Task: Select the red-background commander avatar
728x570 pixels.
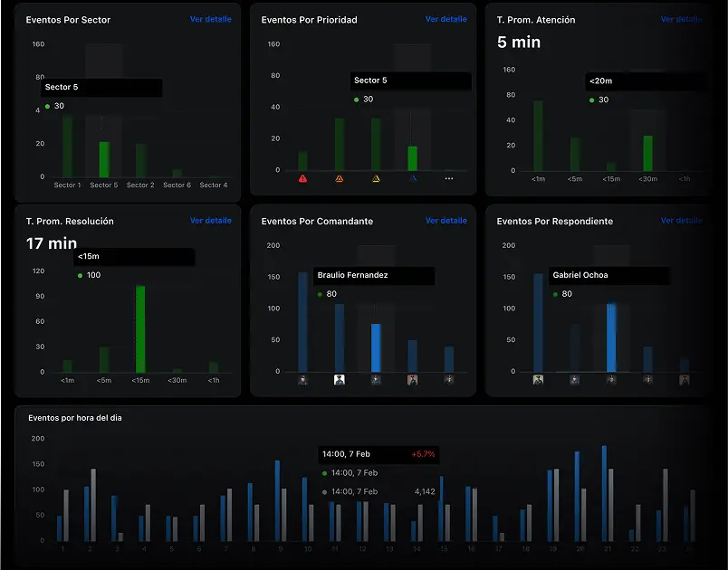Action: (x=413, y=380)
